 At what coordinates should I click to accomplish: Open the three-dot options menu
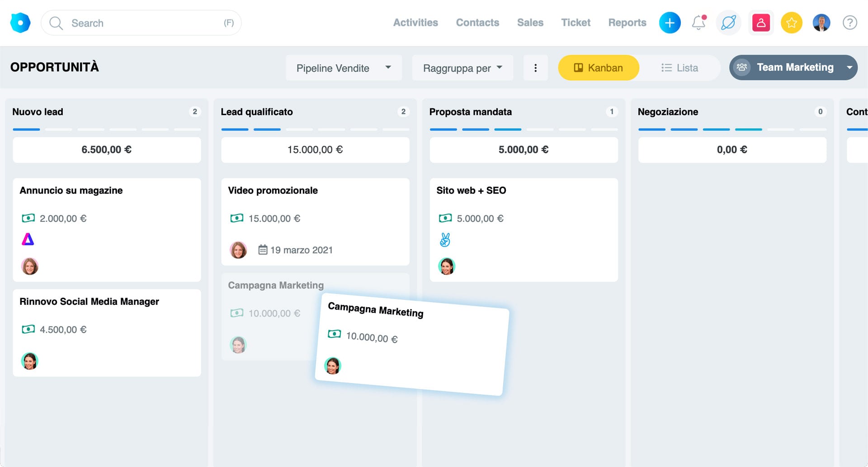[536, 67]
